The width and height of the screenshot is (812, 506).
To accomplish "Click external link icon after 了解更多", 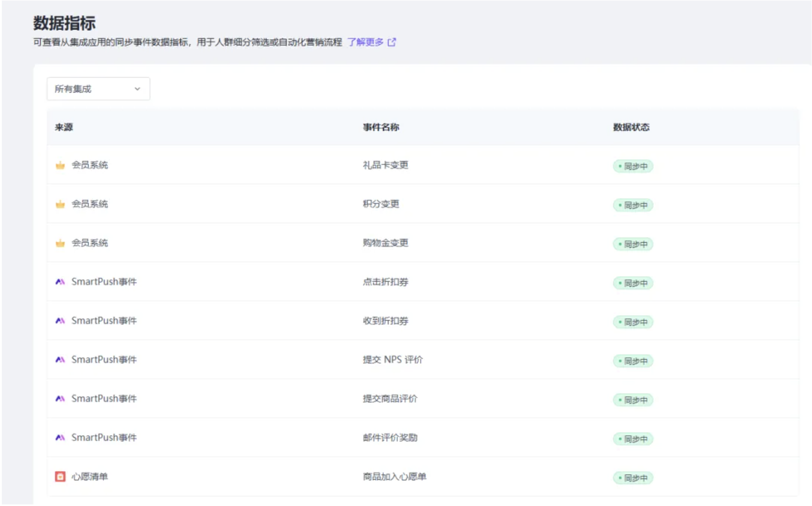I will [392, 42].
